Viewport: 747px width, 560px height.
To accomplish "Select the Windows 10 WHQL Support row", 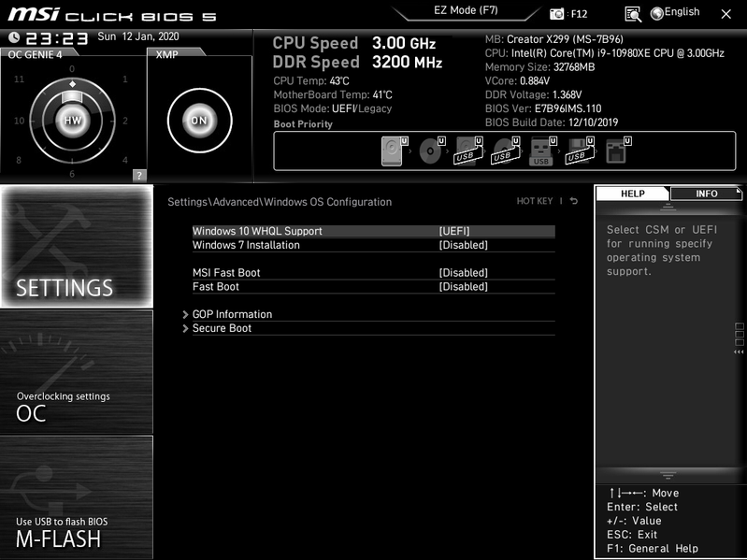I will tap(374, 231).
